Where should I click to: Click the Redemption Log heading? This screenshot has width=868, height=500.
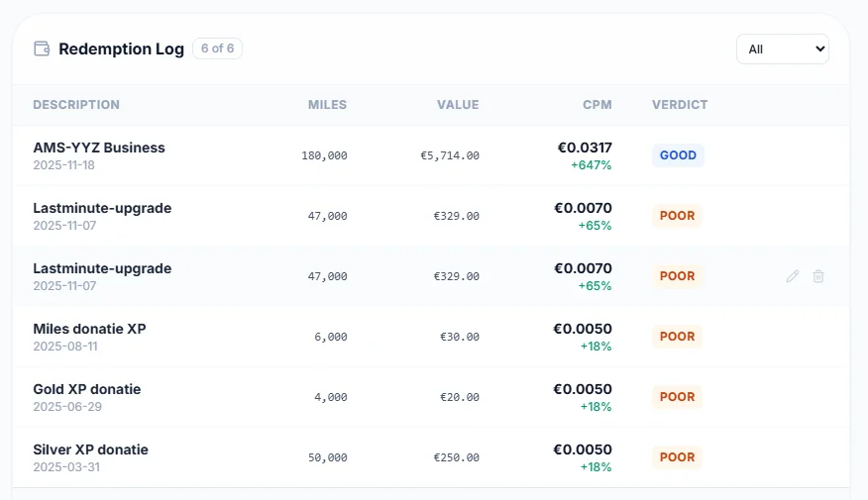pyautogui.click(x=121, y=49)
